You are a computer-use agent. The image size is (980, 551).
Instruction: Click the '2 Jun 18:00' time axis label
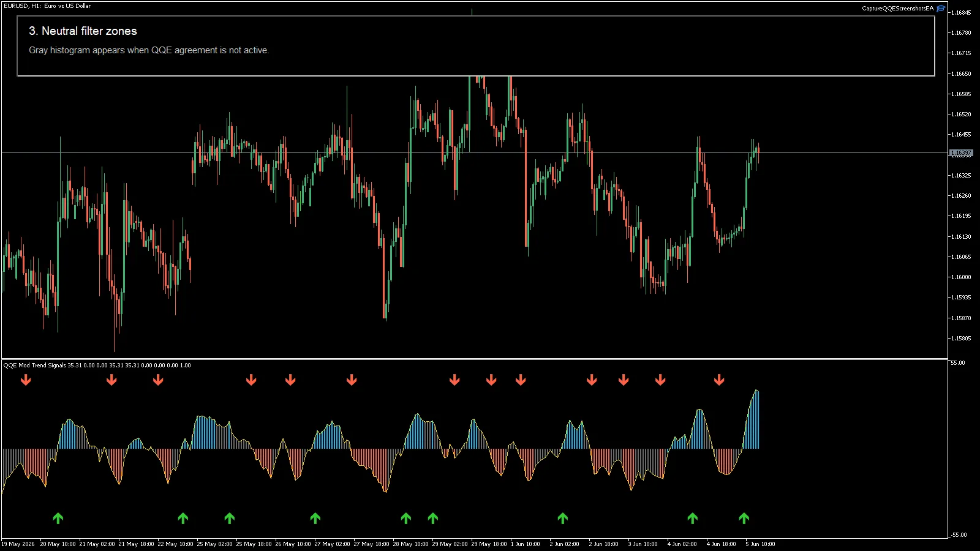point(603,544)
